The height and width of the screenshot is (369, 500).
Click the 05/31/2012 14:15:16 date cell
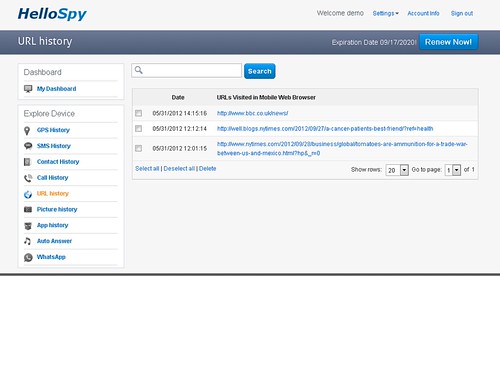tap(180, 113)
